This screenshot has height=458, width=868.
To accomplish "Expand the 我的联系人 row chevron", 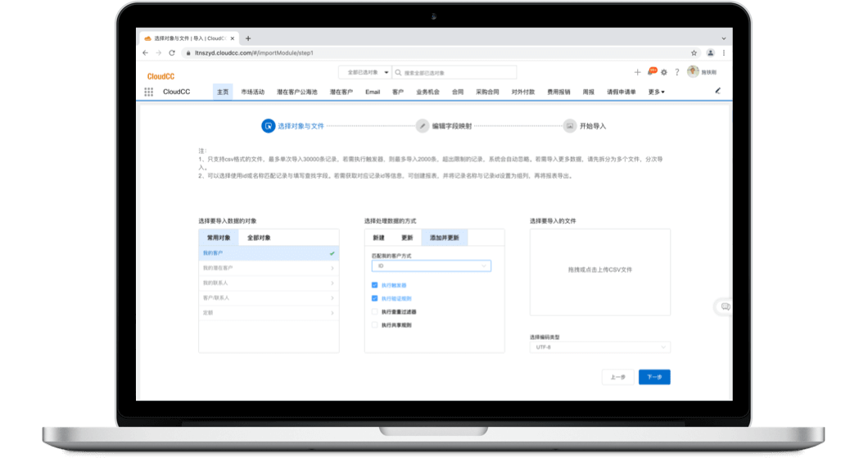I will click(332, 283).
